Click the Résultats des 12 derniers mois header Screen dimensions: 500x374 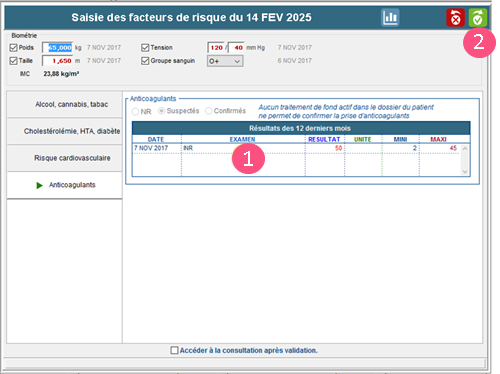coord(300,128)
